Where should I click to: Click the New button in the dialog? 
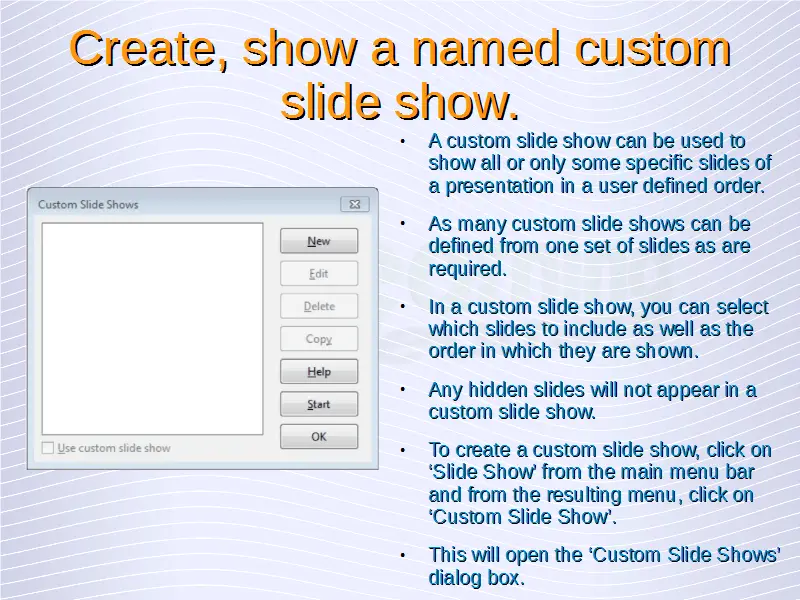coord(319,241)
